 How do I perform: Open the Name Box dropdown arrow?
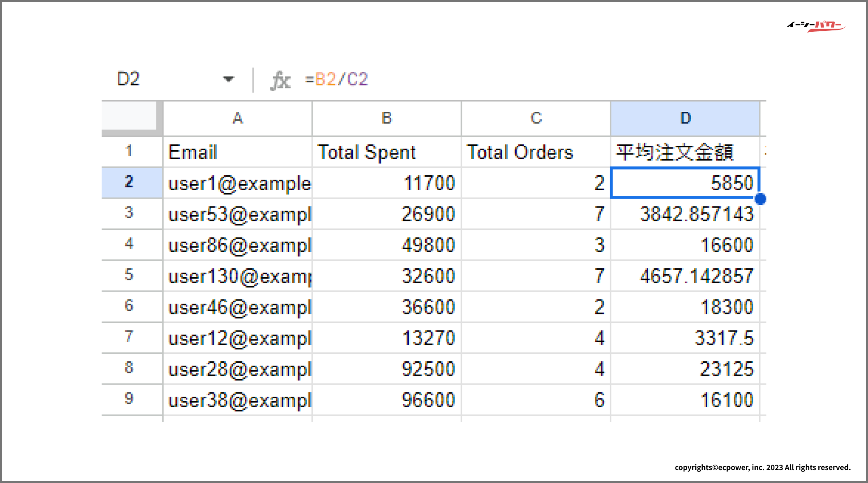point(228,80)
